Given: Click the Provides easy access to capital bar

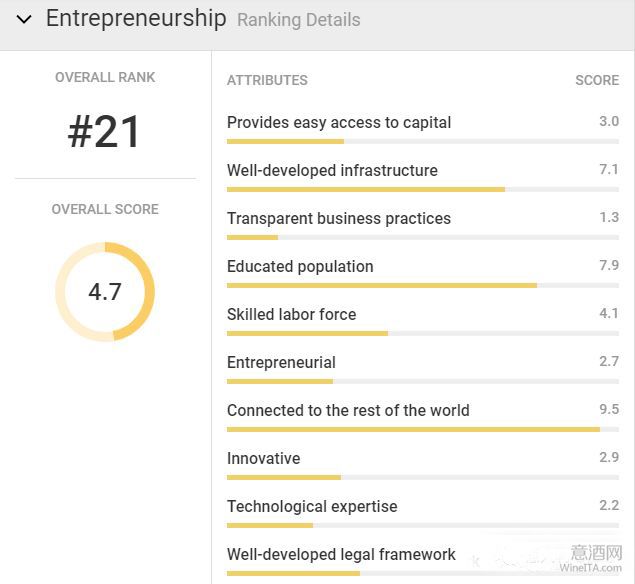Looking at the screenshot, I should 423,141.
